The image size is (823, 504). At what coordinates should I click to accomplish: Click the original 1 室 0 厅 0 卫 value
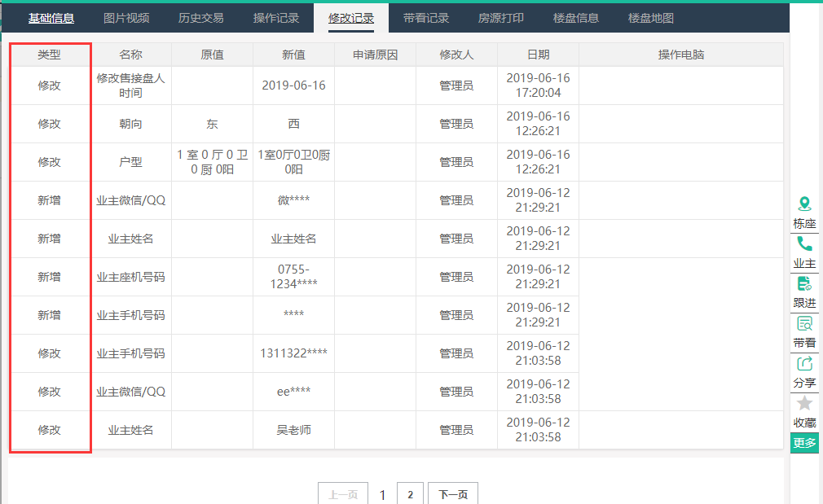pyautogui.click(x=212, y=162)
